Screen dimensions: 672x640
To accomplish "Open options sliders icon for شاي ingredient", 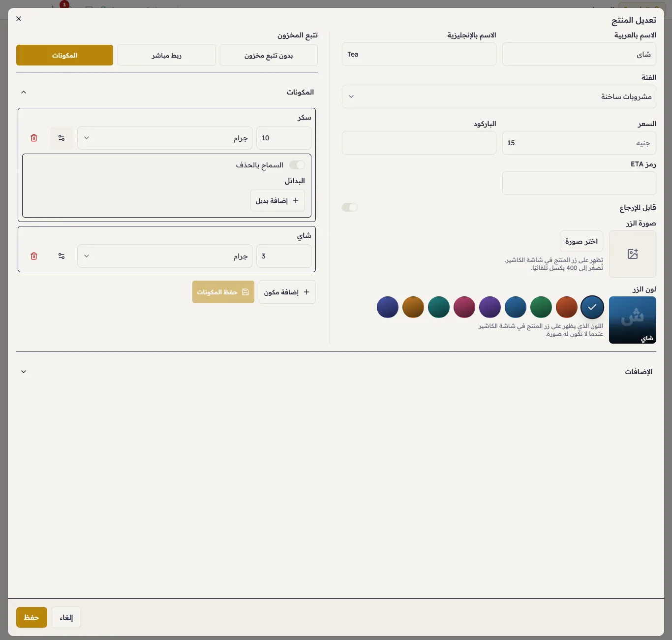I will coord(61,256).
